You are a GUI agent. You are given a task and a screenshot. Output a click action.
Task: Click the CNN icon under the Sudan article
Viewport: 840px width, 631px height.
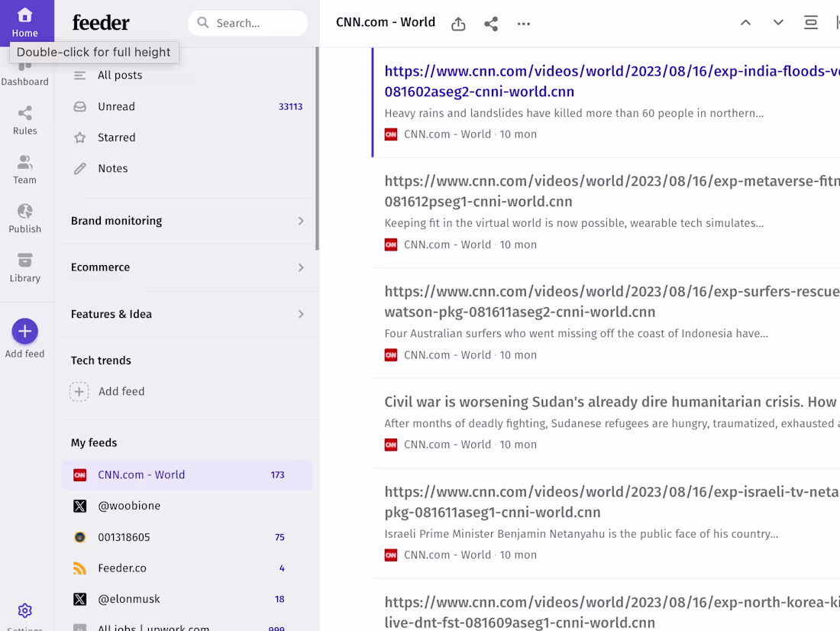tap(391, 445)
